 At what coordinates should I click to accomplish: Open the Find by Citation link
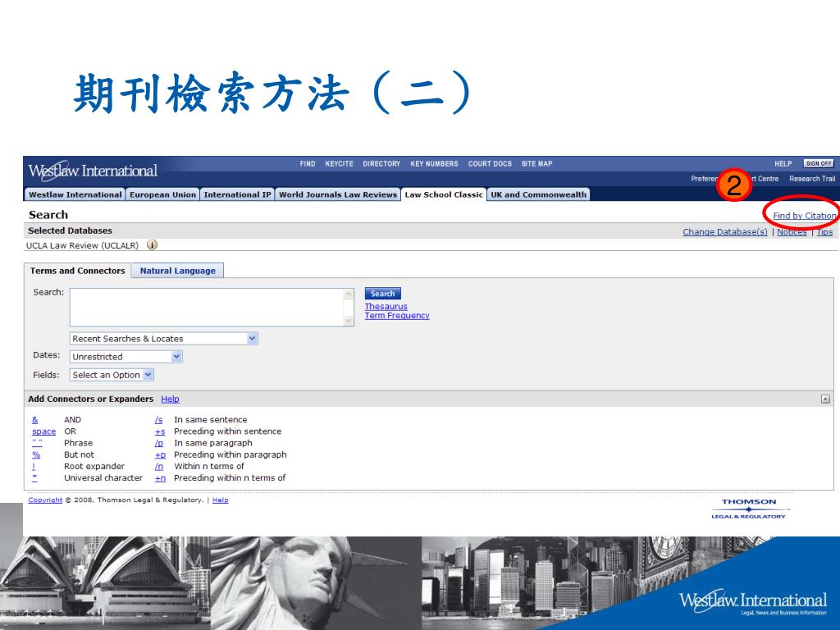coord(805,216)
